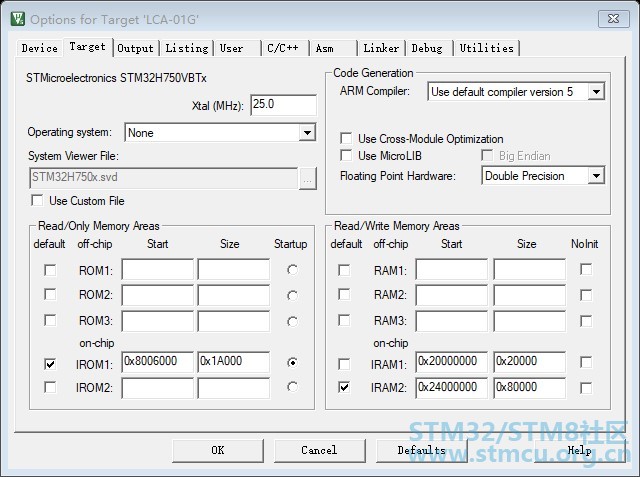This screenshot has width=640, height=477.
Task: Check the ROM2 default checkbox
Action: click(50, 294)
